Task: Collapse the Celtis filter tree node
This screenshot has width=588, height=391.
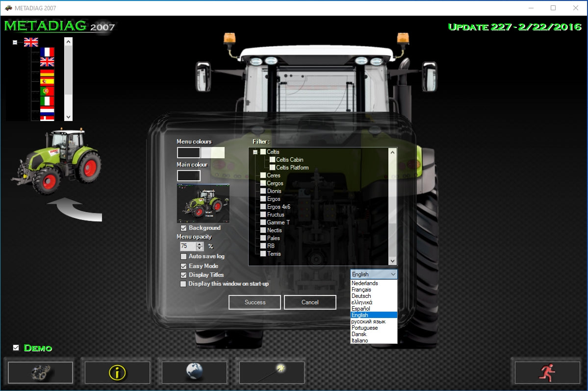Action: point(256,151)
